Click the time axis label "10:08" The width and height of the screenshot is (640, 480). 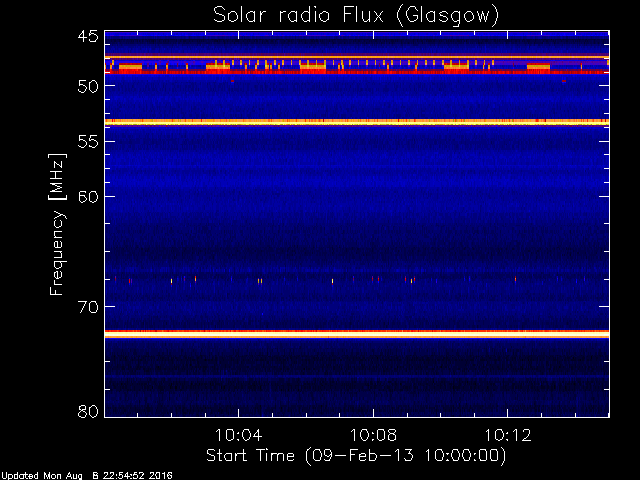pos(373,435)
